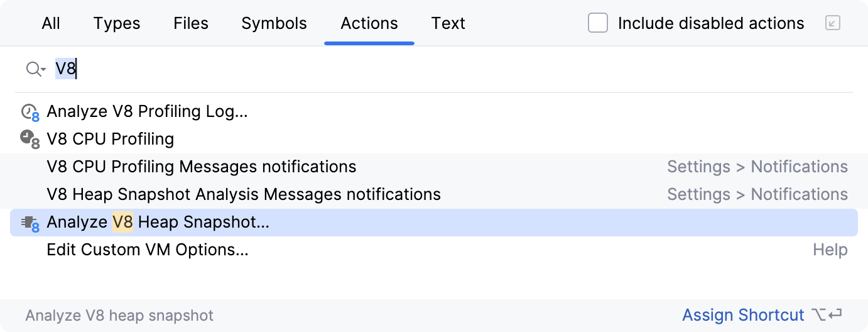Open the search history dropdown arrow
Image resolution: width=868 pixels, height=332 pixels.
pos(43,70)
